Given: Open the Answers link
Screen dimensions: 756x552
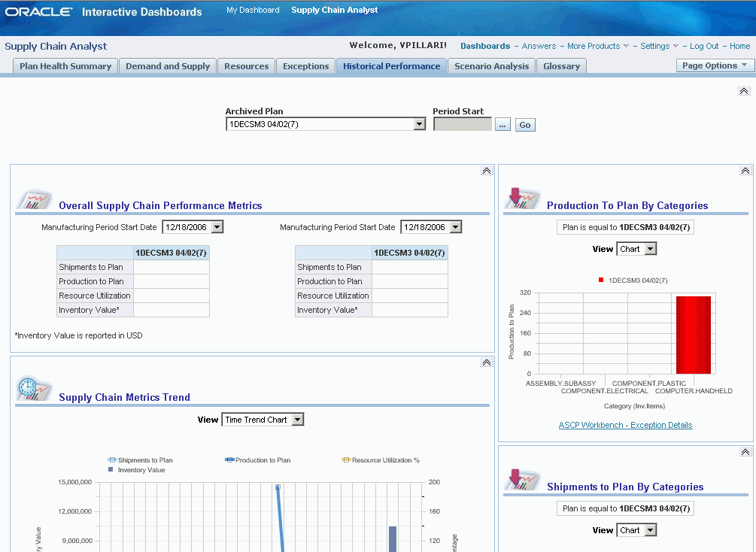Looking at the screenshot, I should tap(539, 47).
